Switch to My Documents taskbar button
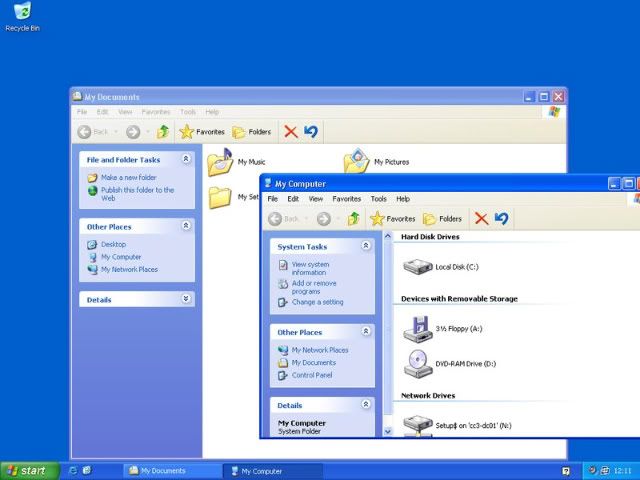Screen dimensions: 640x480 [x=171, y=471]
